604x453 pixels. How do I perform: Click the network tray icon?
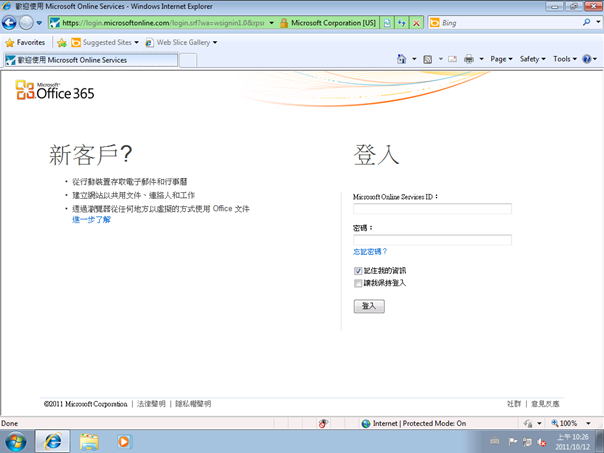click(527, 442)
